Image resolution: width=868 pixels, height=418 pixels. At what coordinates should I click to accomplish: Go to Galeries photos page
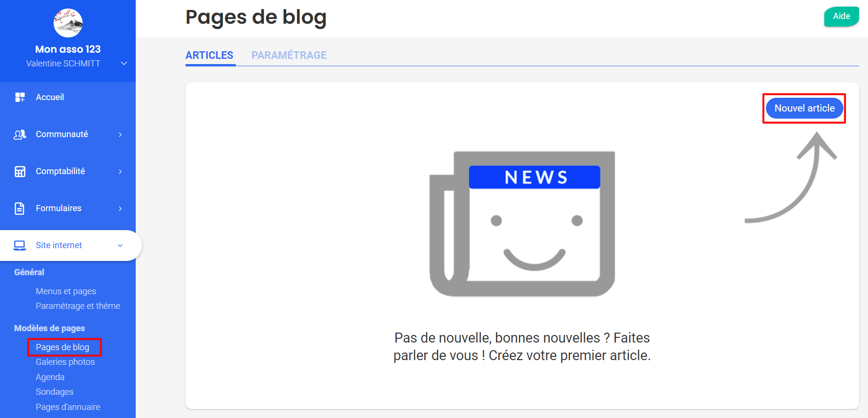[65, 362]
